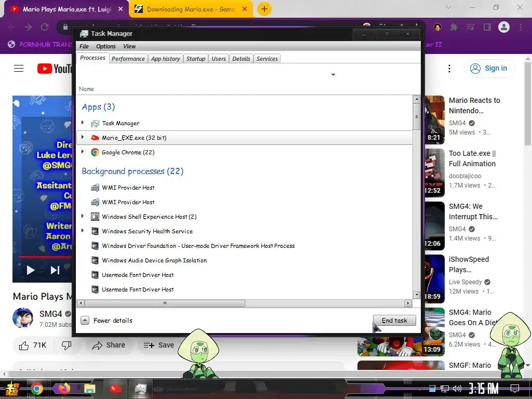The width and height of the screenshot is (532, 399).
Task: Switch to the Users tab
Action: 219,59
